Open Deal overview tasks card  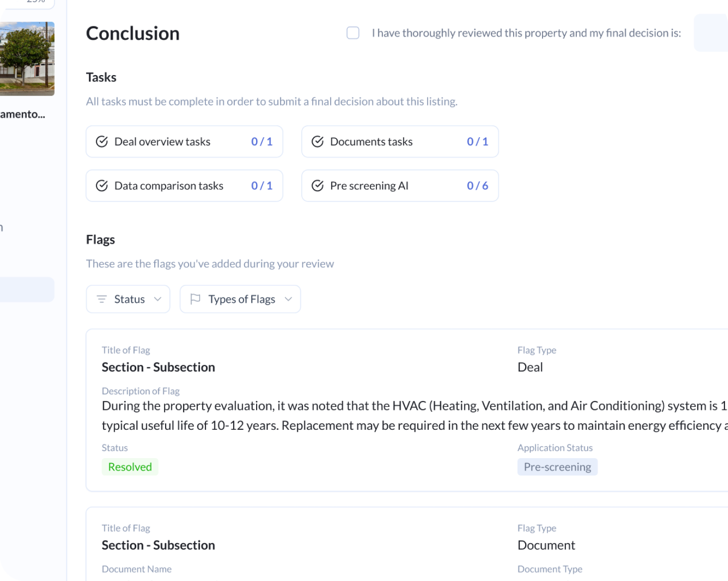point(184,142)
